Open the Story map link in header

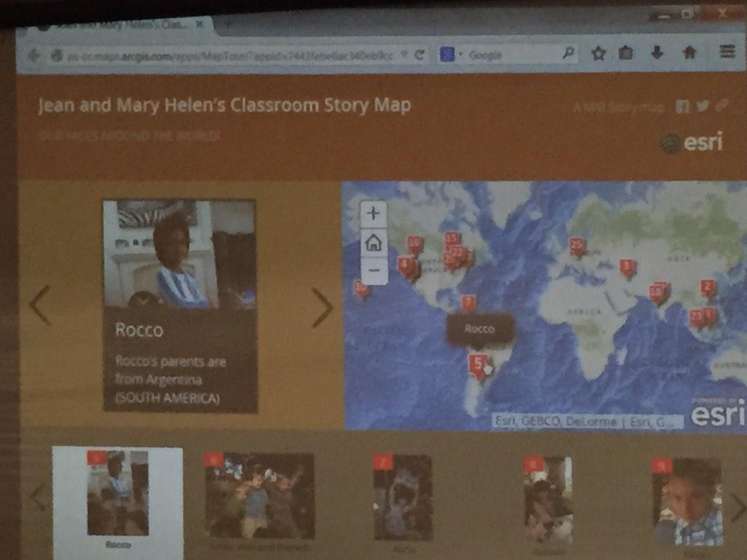pyautogui.click(x=619, y=108)
